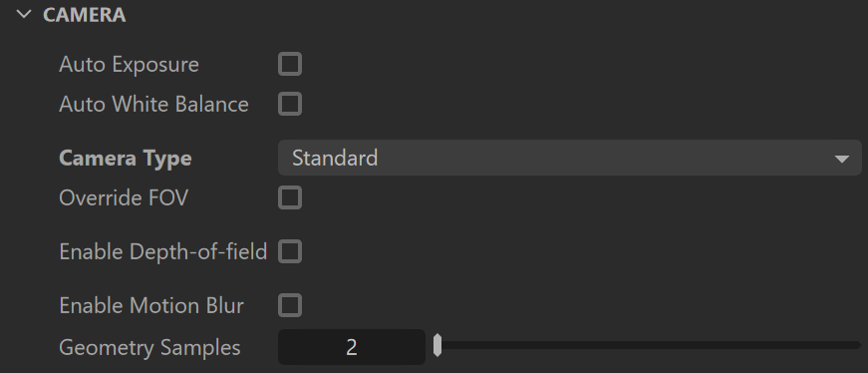
Task: Click the Camera Type dropdown arrow
Action: pos(841,159)
